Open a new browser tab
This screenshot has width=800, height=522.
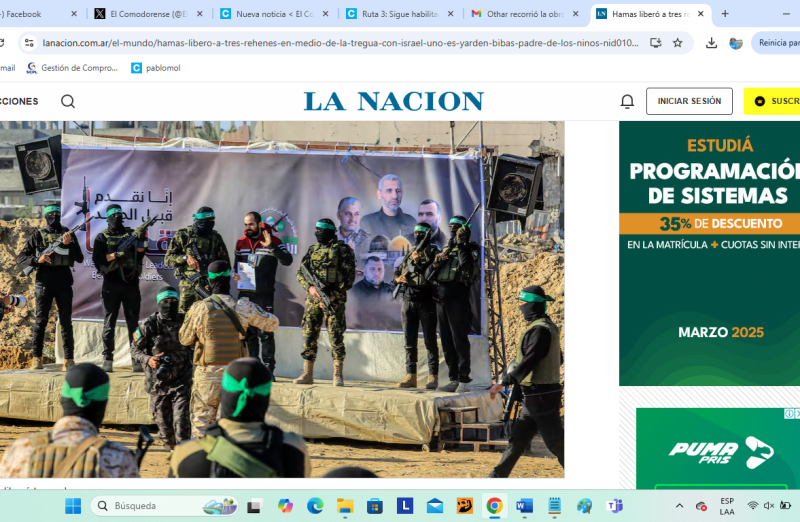pyautogui.click(x=725, y=14)
